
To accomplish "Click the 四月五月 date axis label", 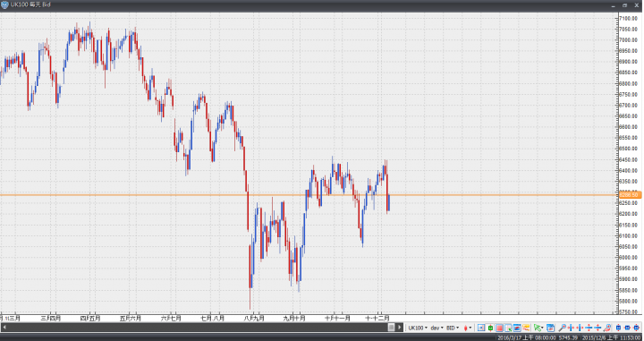I will pos(90,319).
